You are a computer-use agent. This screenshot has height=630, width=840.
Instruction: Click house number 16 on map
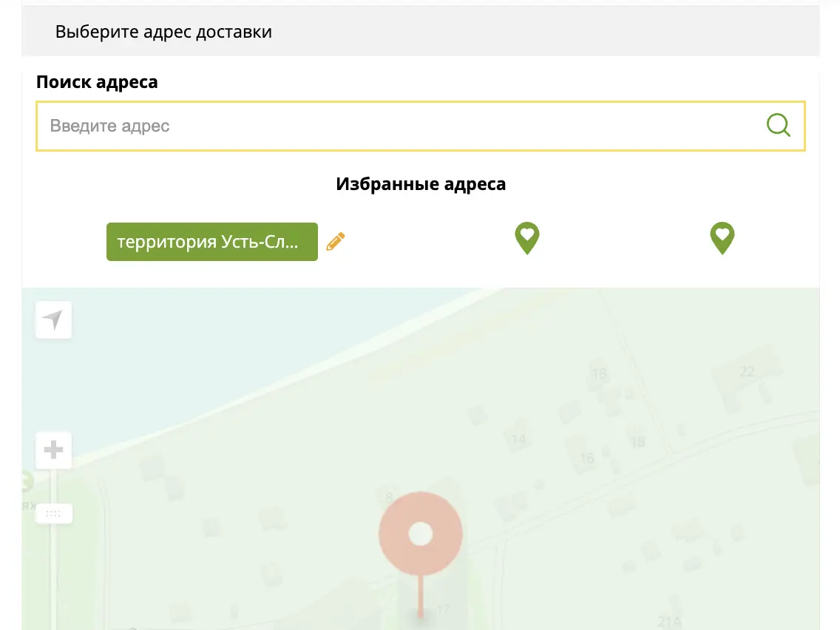587,458
